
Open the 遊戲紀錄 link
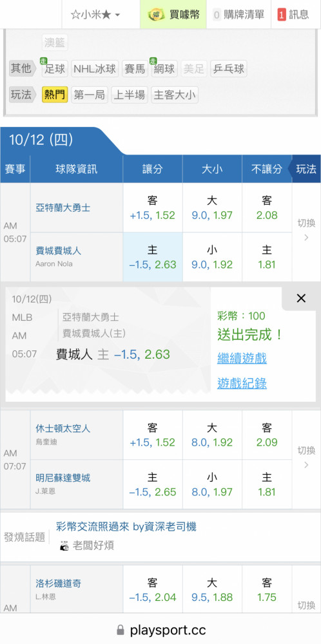[x=242, y=384]
